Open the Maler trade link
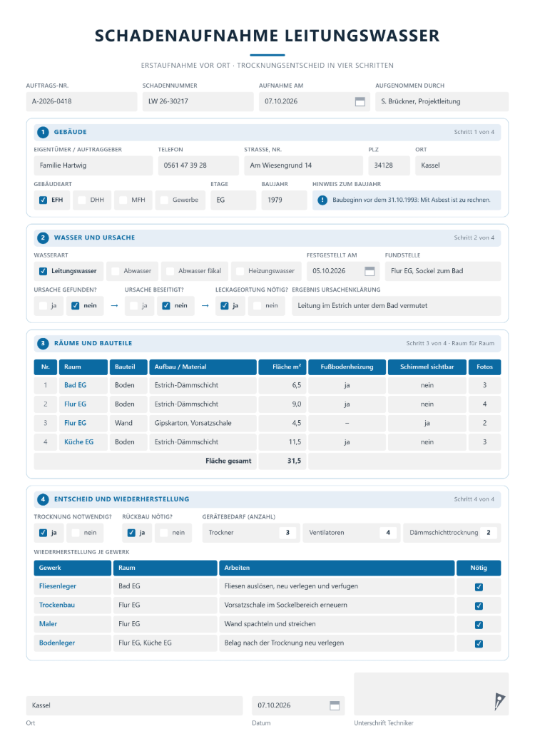 48,624
